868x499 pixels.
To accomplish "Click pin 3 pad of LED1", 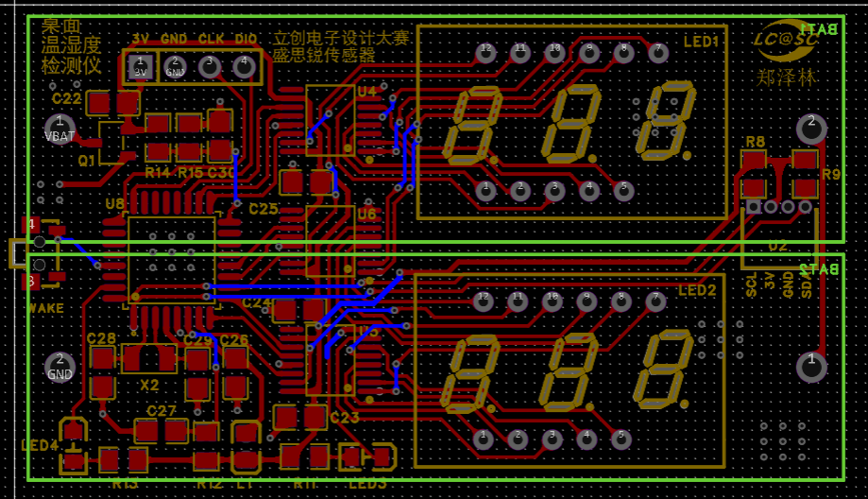I will pos(554,191).
